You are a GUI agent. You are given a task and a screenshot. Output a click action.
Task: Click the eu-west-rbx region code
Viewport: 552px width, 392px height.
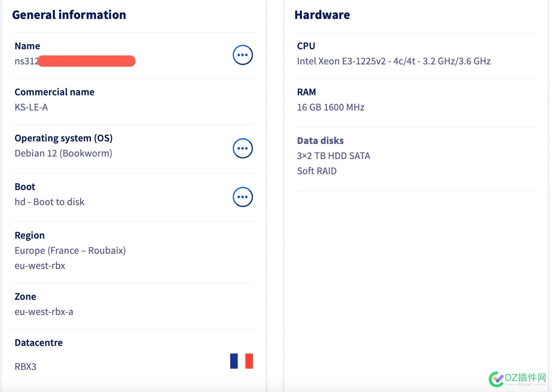tap(40, 266)
